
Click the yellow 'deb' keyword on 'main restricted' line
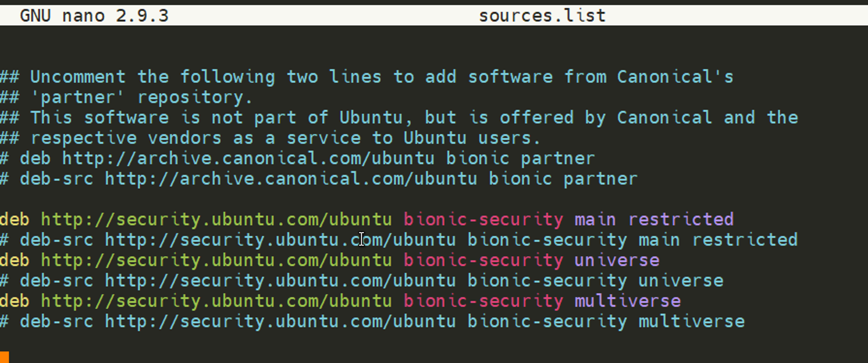[14, 220]
